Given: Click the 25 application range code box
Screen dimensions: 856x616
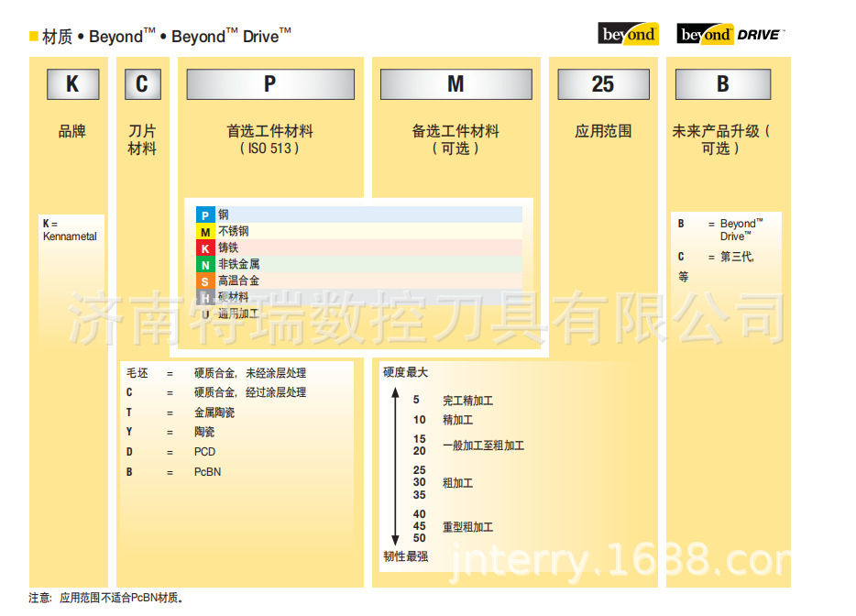Looking at the screenshot, I should click(603, 84).
